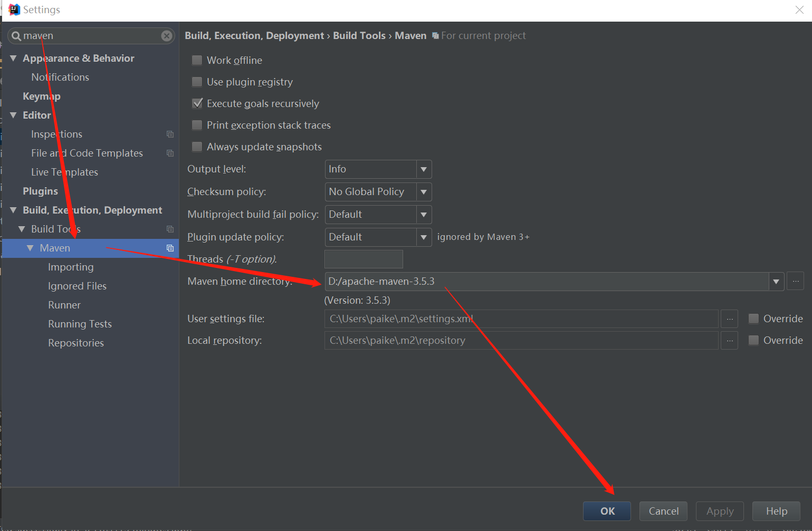Image resolution: width=812 pixels, height=531 pixels.
Task: Click the Maven home directory path field
Action: pos(547,282)
